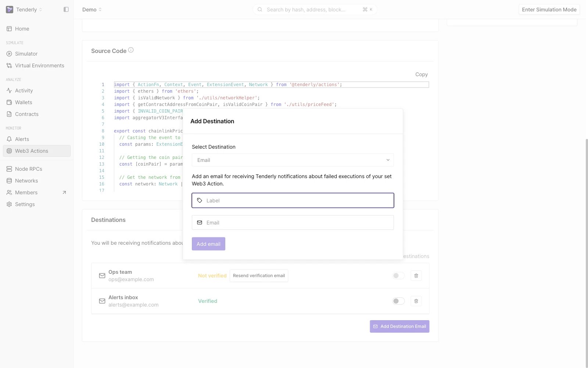This screenshot has height=368, width=588.
Task: Click the Tenderly logo icon
Action: click(10, 10)
